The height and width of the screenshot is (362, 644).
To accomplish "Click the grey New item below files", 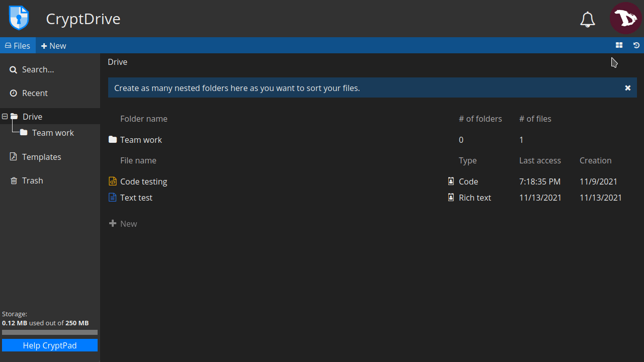I will click(x=123, y=224).
